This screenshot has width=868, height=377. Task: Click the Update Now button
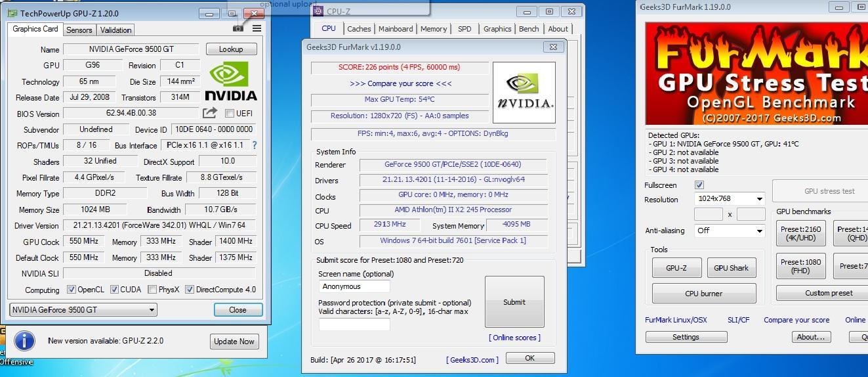click(234, 342)
